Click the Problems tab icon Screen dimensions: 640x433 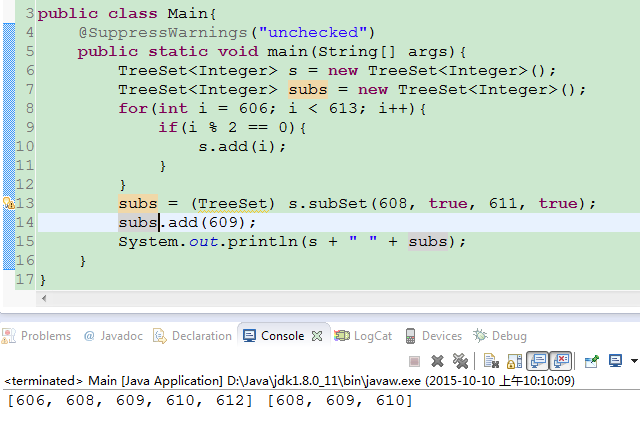tap(8, 336)
